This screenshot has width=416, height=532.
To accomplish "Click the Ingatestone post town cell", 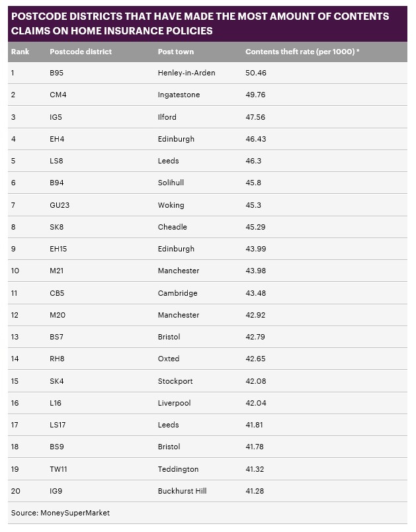I will (x=179, y=95).
